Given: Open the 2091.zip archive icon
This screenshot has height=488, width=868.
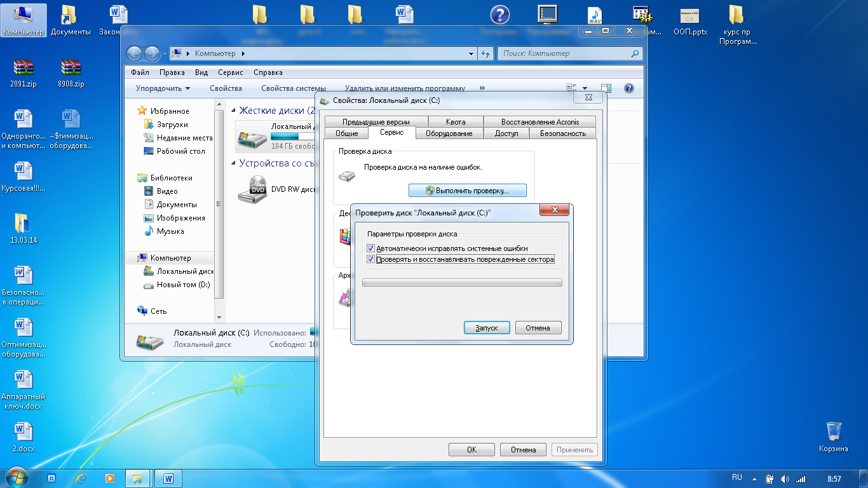Looking at the screenshot, I should click(23, 68).
